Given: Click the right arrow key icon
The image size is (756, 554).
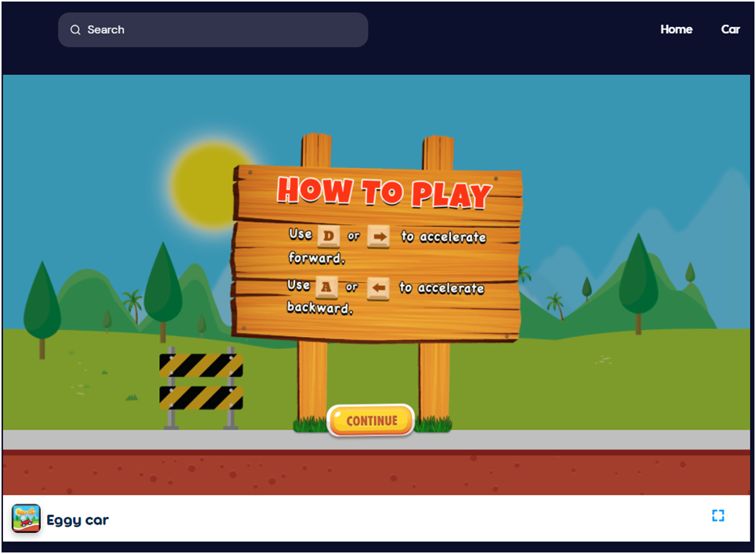Looking at the screenshot, I should 378,236.
